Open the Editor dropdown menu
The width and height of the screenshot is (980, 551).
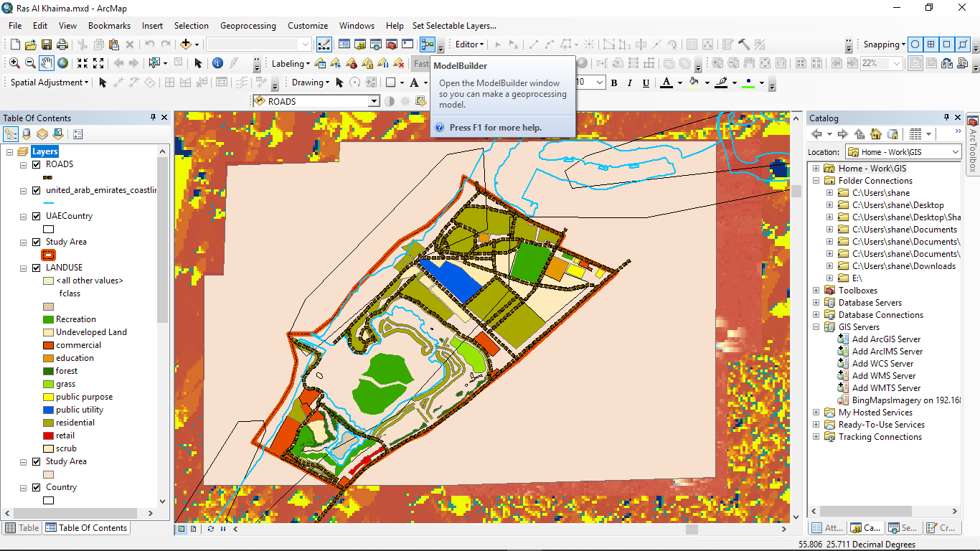tap(469, 44)
